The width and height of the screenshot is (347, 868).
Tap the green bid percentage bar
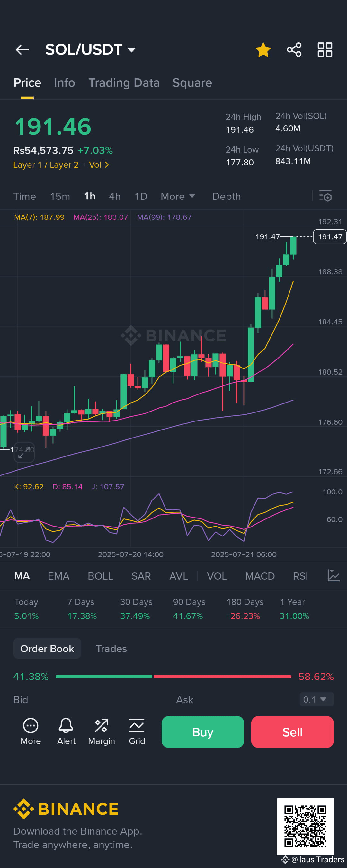pos(104,677)
